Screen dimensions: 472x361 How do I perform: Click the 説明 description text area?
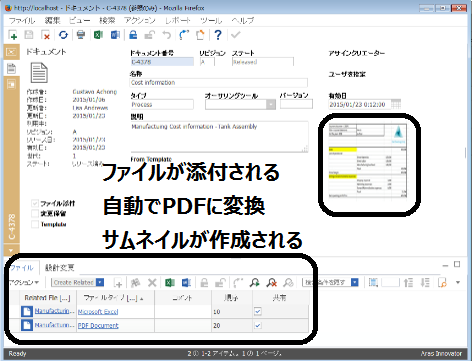click(219, 137)
